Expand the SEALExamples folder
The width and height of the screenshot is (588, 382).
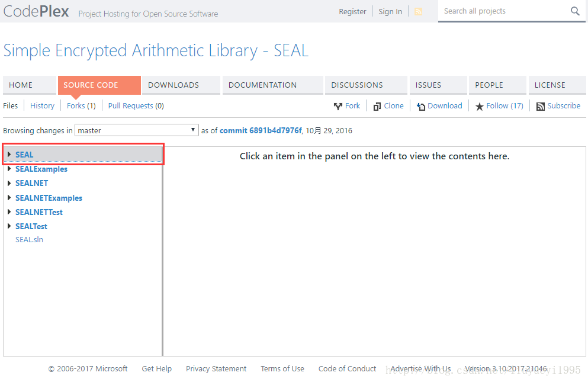point(9,169)
